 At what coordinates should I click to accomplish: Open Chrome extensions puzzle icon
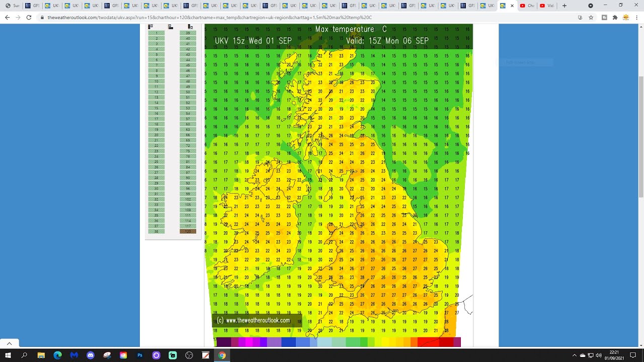615,17
